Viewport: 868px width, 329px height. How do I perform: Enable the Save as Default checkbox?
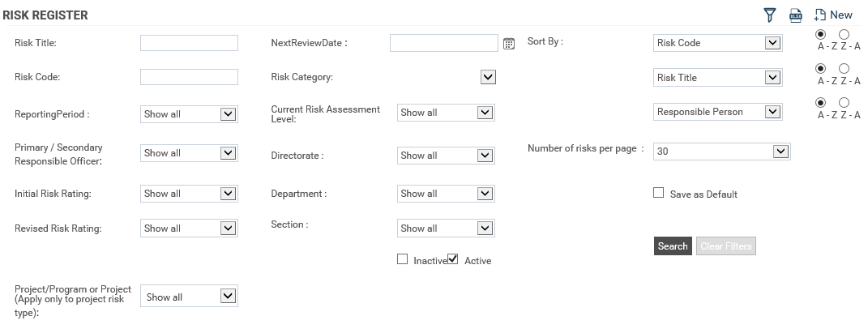coord(658,192)
